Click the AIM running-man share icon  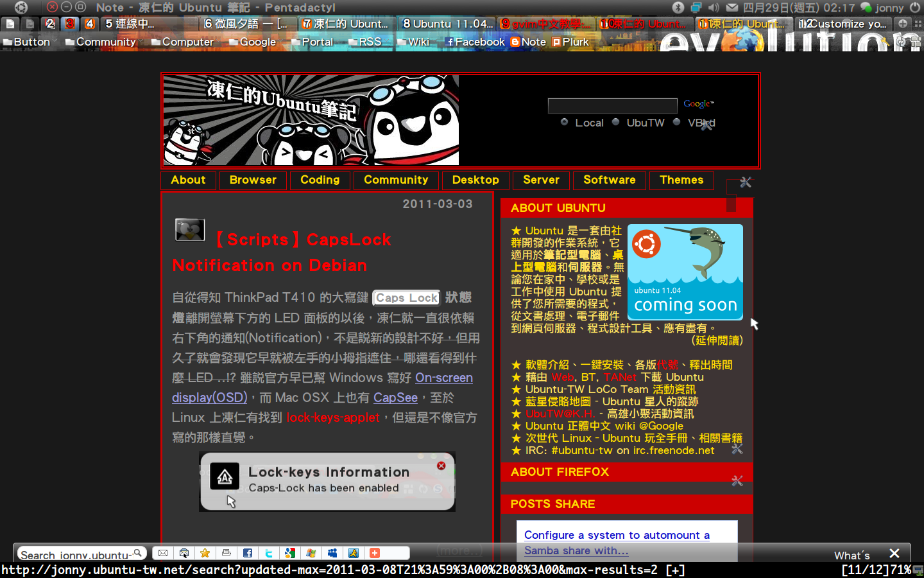tap(354, 553)
